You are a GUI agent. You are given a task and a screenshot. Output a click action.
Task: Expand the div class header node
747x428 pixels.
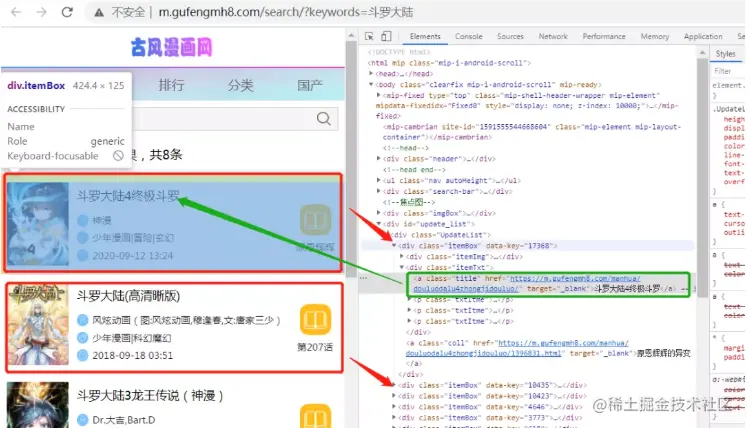click(x=379, y=158)
